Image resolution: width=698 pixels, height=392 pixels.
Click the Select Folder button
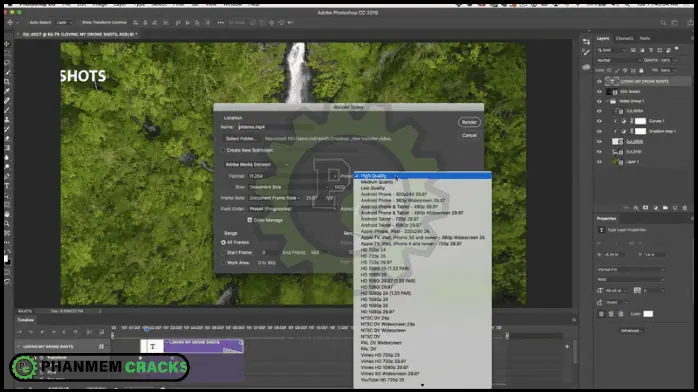(x=240, y=139)
